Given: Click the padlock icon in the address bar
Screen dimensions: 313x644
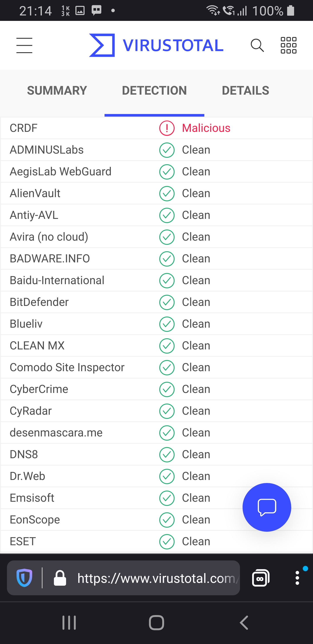Looking at the screenshot, I should [60, 578].
